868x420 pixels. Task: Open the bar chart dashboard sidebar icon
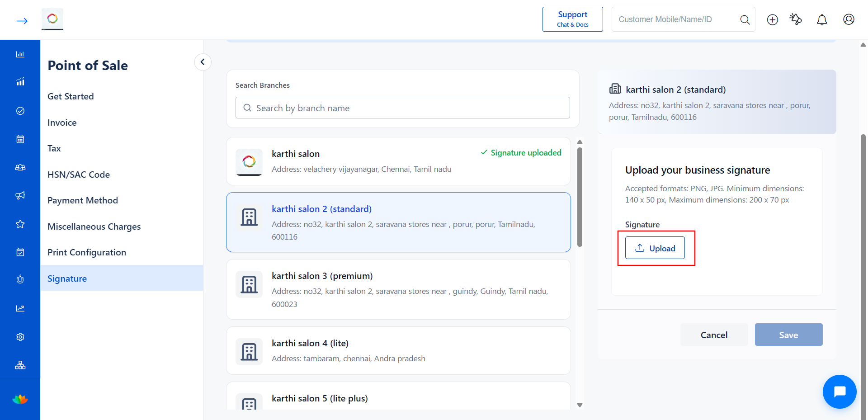coord(20,54)
